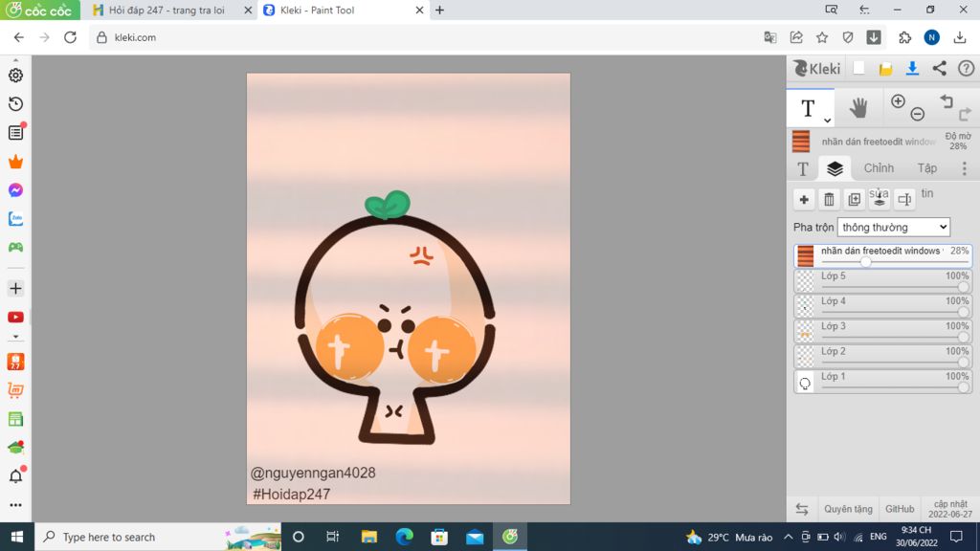
Task: Open sidebar notifications bell
Action: coord(15,476)
